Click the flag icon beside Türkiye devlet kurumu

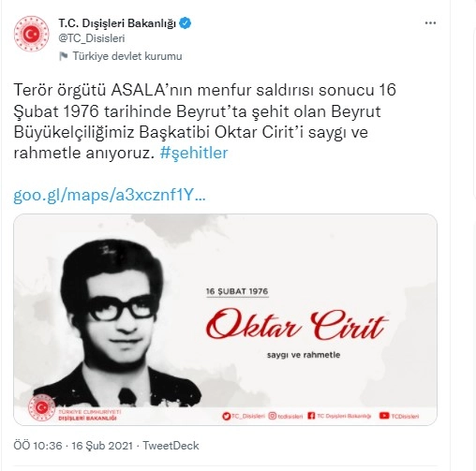tap(64, 56)
